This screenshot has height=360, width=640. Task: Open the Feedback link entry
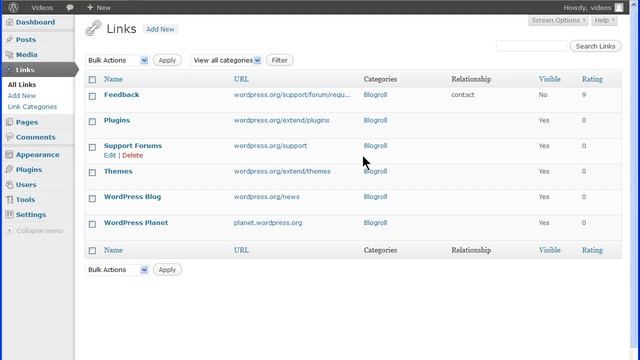pyautogui.click(x=122, y=95)
